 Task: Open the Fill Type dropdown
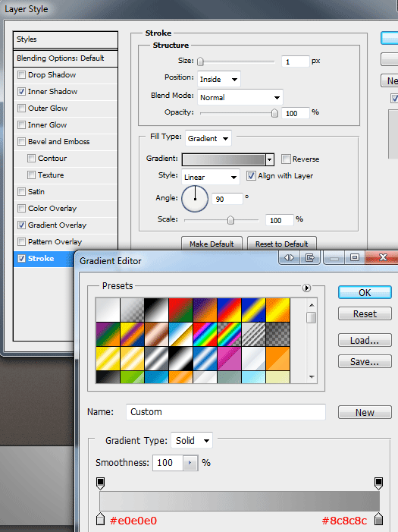[208, 138]
